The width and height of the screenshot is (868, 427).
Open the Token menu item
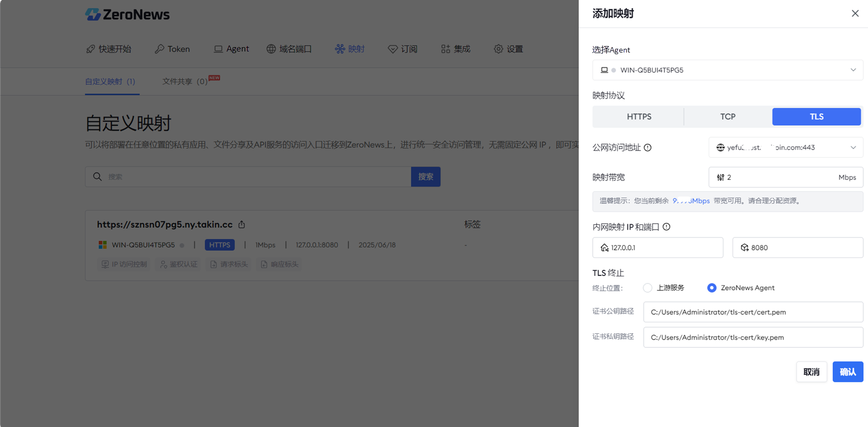point(172,49)
